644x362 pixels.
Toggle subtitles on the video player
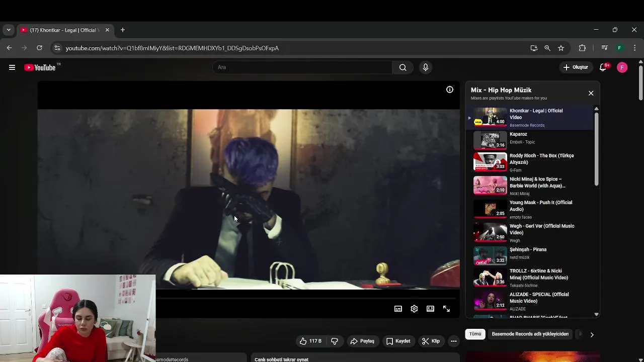[398, 309]
